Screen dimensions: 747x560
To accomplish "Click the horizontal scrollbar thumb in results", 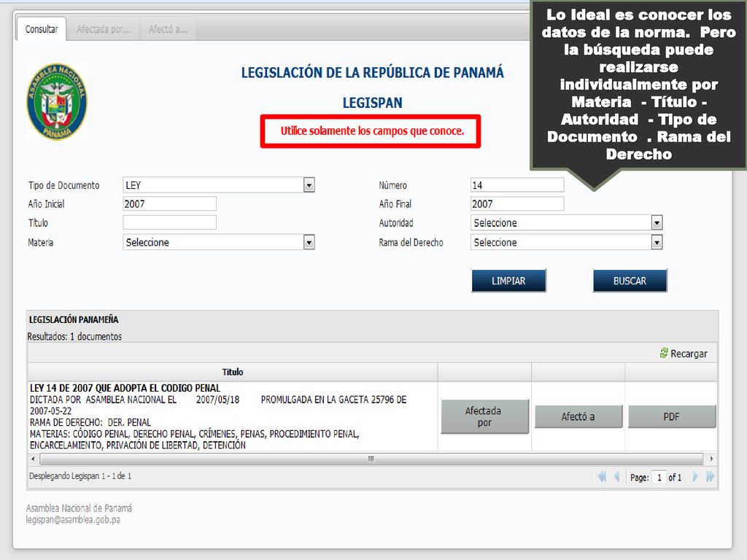I will tap(371, 459).
